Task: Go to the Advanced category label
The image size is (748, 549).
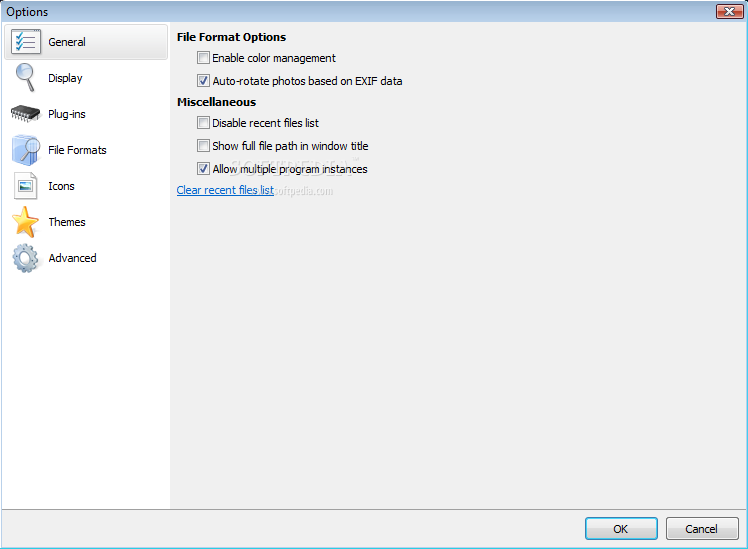Action: coord(73,258)
